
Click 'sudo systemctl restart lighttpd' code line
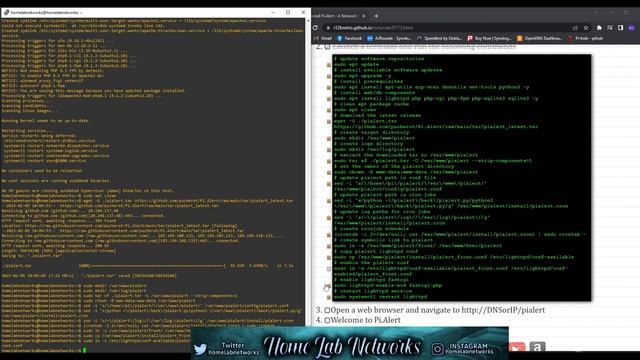pyautogui.click(x=380, y=297)
